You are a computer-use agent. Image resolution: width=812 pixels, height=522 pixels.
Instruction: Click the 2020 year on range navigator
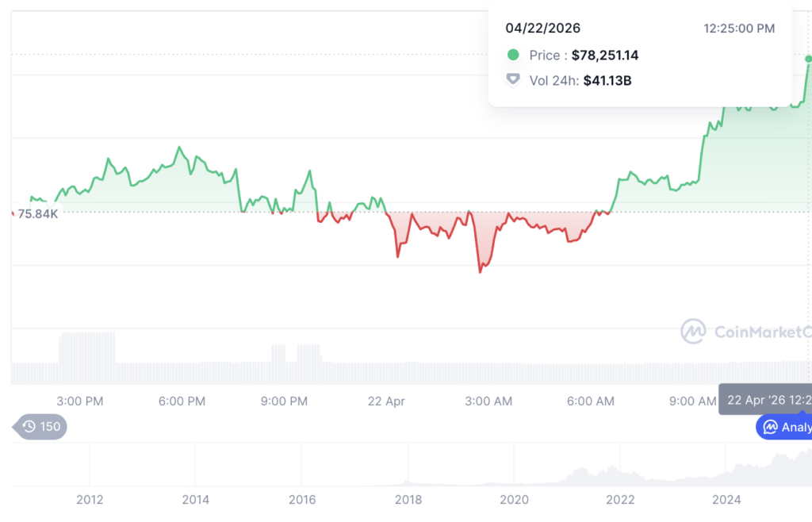click(x=514, y=500)
